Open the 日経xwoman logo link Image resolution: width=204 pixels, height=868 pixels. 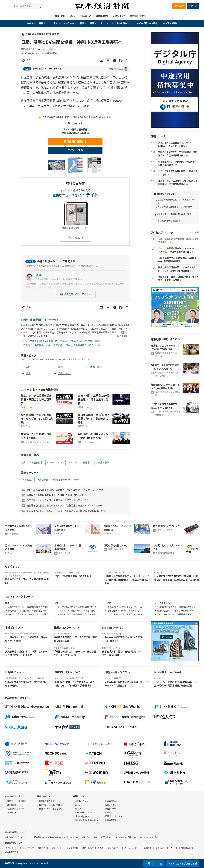point(96,772)
